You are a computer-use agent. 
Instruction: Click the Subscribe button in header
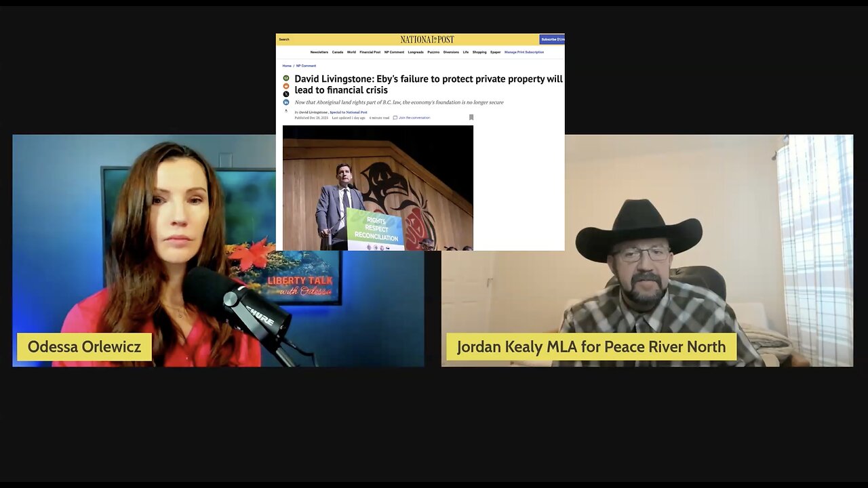coord(552,39)
